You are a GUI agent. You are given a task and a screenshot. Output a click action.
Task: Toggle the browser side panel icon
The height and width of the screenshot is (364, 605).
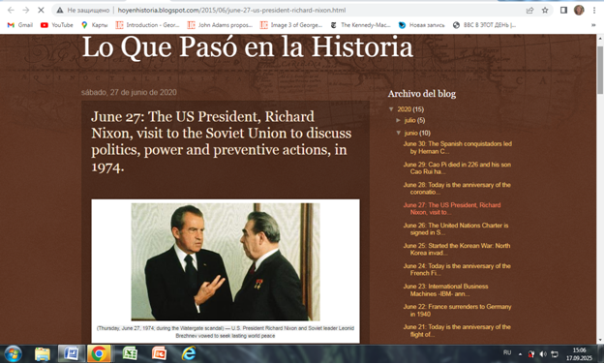[x=563, y=10]
